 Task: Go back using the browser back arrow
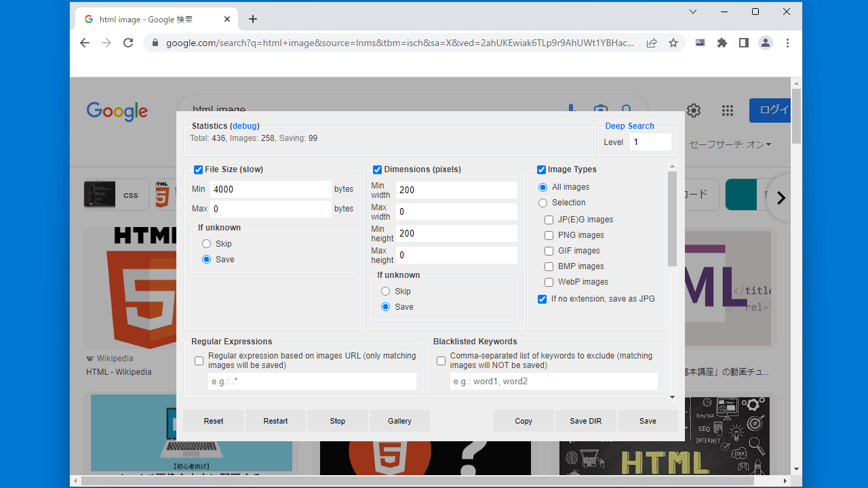tap(85, 43)
